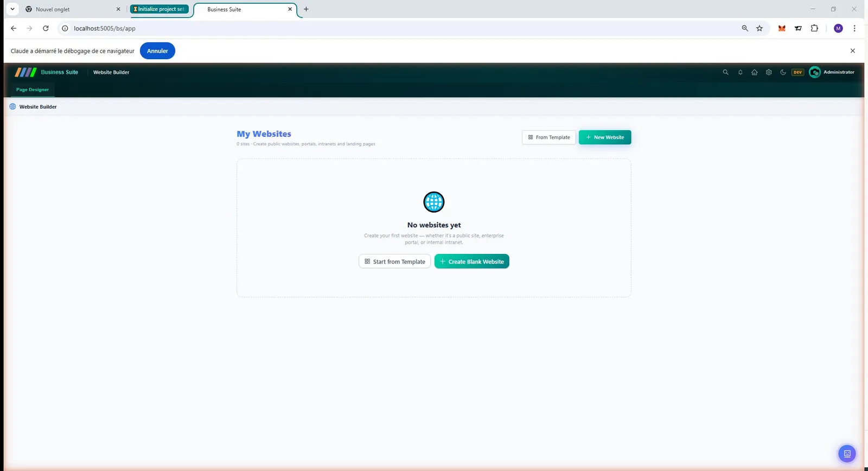
Task: Open the browser extensions puzzle icon
Action: [x=814, y=28]
